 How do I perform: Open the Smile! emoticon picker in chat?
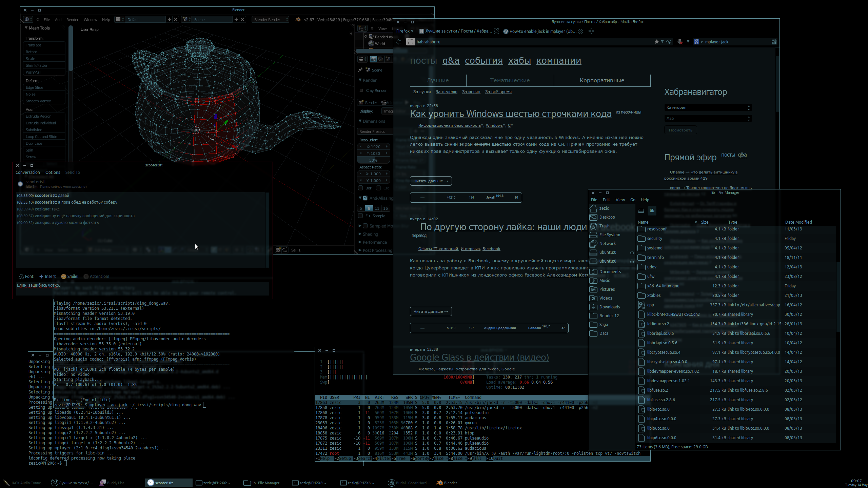(70, 277)
